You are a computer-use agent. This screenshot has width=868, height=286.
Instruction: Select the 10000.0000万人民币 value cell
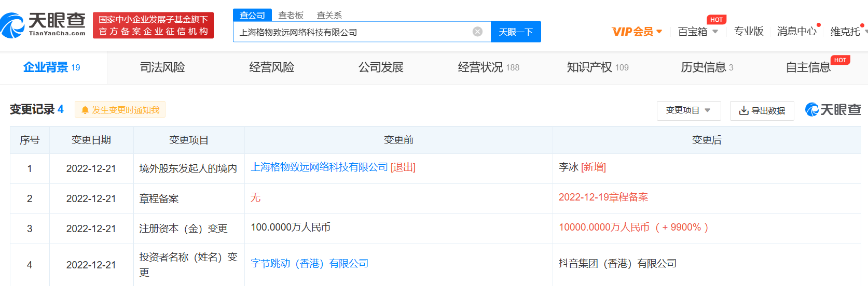point(707,228)
